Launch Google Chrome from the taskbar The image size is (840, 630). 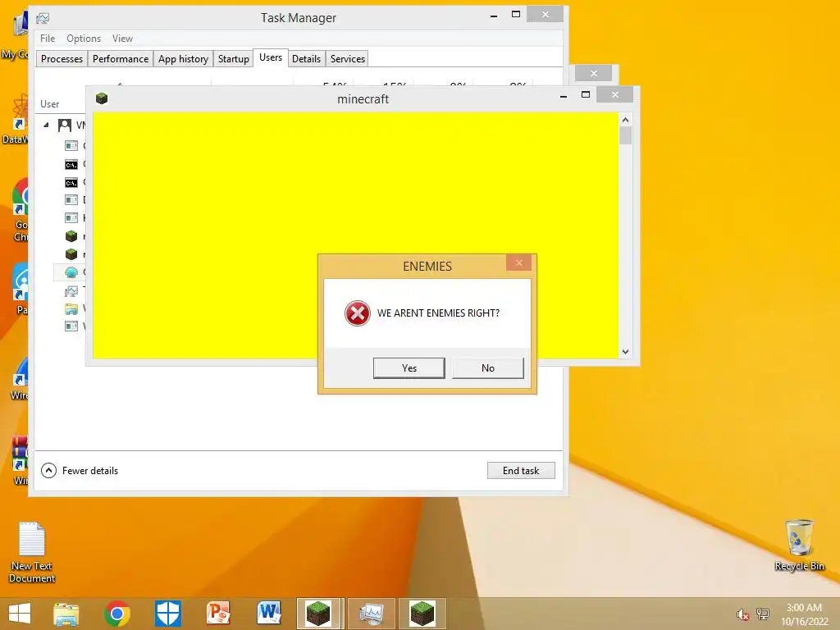(117, 614)
